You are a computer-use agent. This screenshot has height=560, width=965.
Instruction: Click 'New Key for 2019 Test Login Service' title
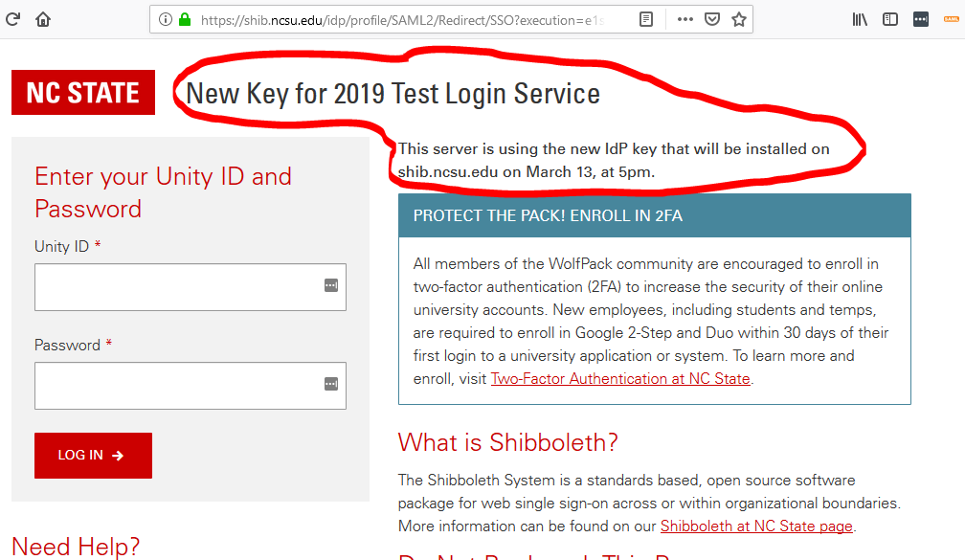point(393,94)
